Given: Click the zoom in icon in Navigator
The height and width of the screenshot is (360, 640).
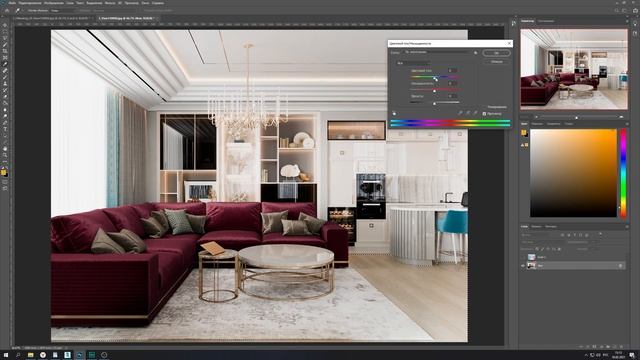Looking at the screenshot, I should (621, 117).
